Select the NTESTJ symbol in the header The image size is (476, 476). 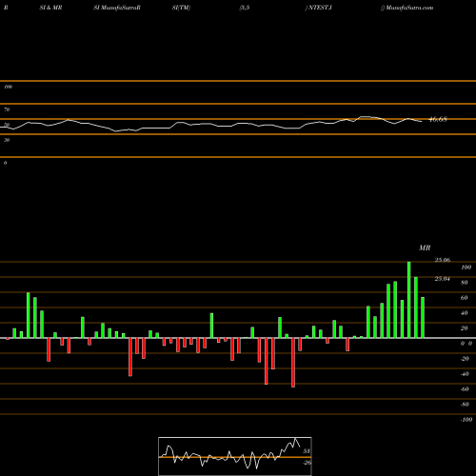pos(319,8)
